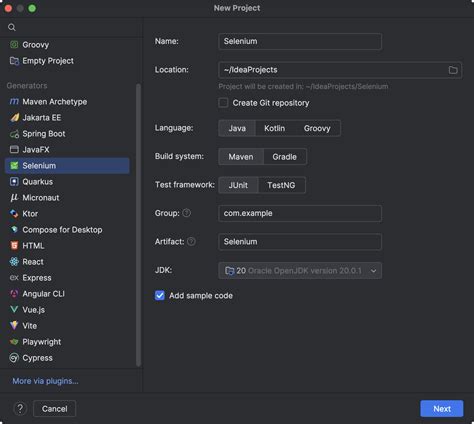Show help for the Artifact field
The height and width of the screenshot is (424, 474).
[191, 241]
